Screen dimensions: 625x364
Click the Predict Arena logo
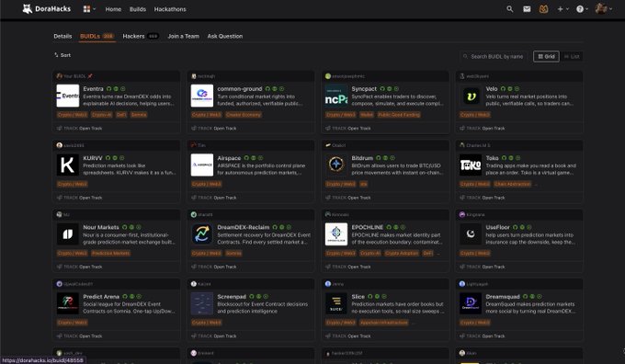[68, 303]
